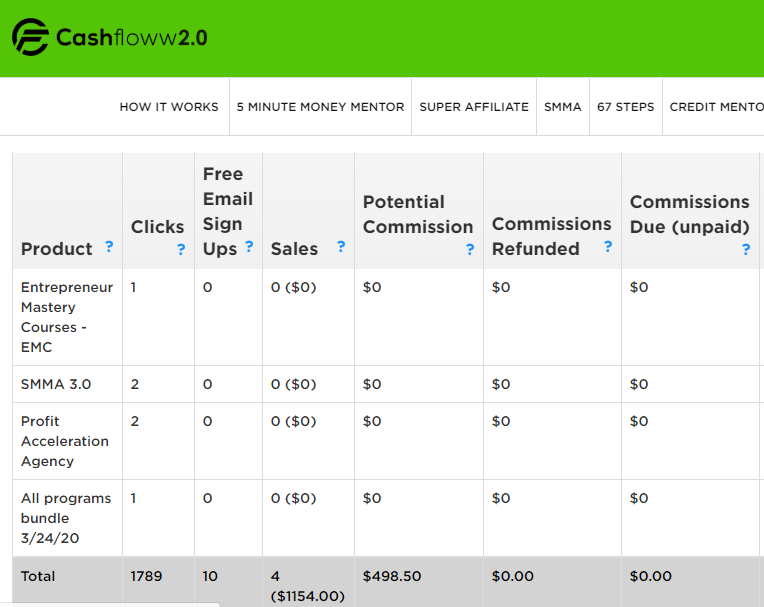Open the Super Affiliate page

click(x=474, y=107)
